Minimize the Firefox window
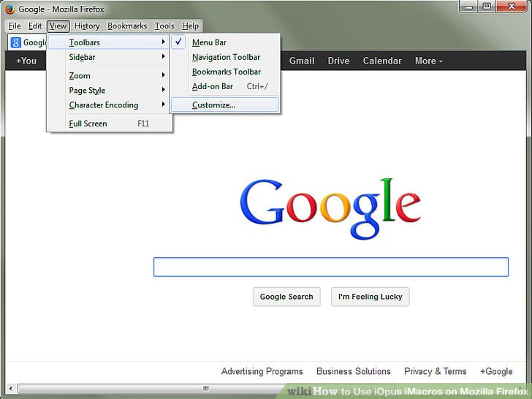The width and height of the screenshot is (532, 399). point(469,7)
